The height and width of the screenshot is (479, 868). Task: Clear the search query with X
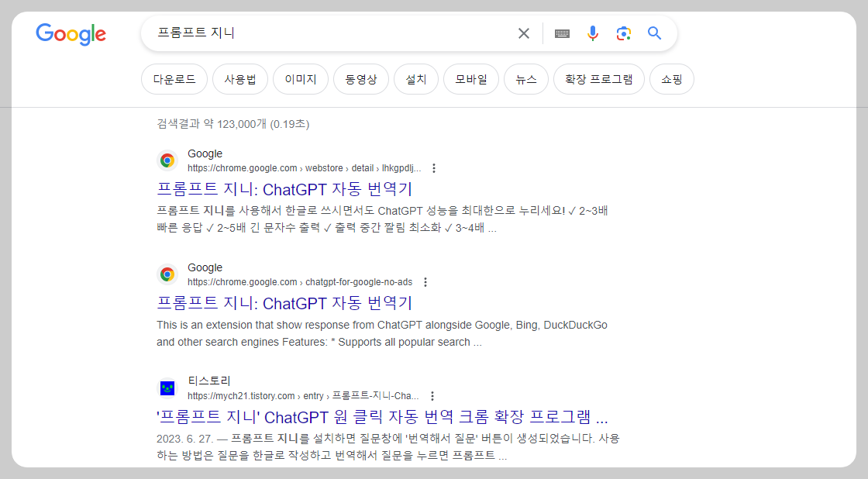[524, 34]
